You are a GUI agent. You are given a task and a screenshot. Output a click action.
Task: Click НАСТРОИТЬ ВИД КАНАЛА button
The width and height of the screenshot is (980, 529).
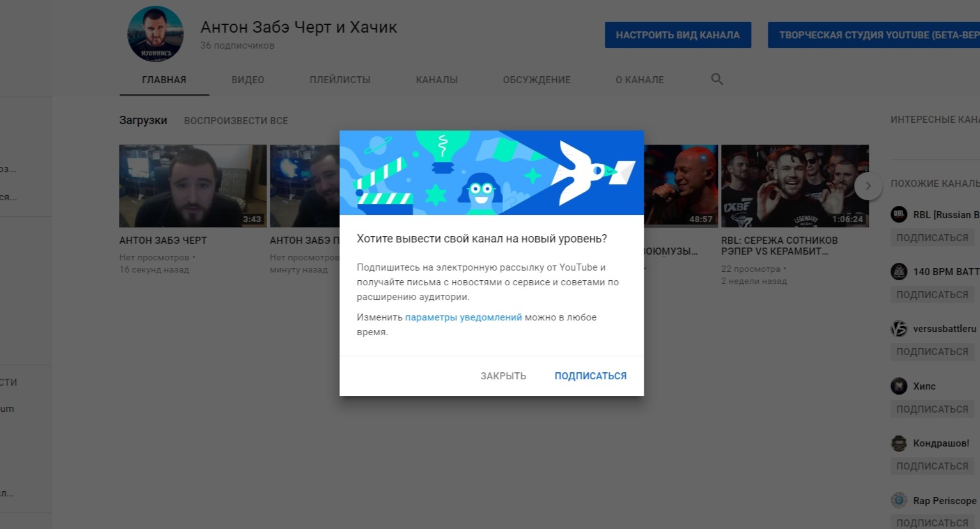coord(678,35)
